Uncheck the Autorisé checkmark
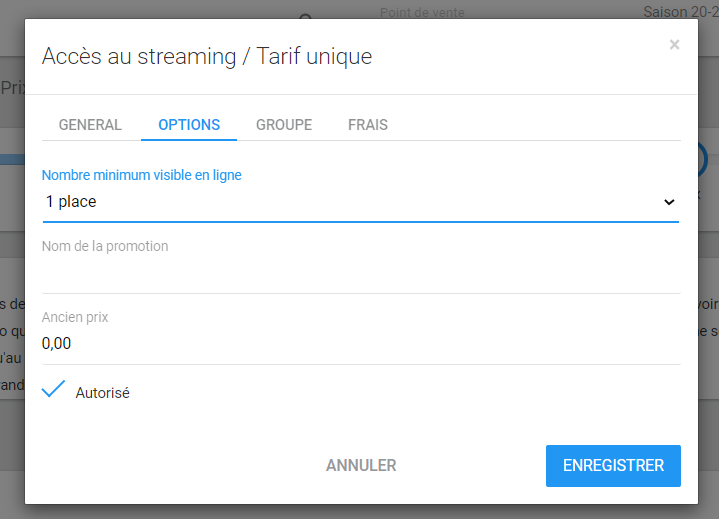The width and height of the screenshot is (719, 519). click(54, 391)
